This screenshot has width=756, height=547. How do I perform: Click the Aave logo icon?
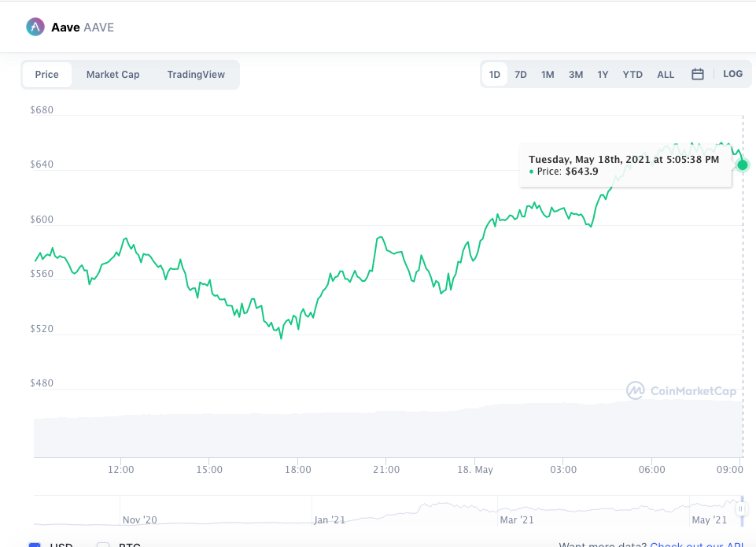[x=35, y=27]
